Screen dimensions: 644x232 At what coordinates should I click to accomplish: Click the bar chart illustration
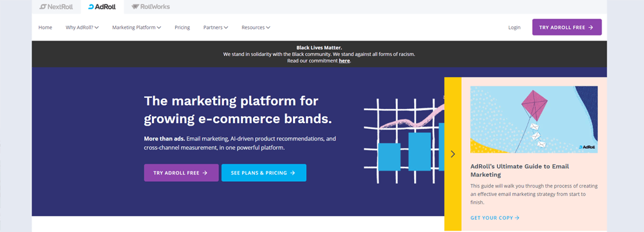coord(404,140)
